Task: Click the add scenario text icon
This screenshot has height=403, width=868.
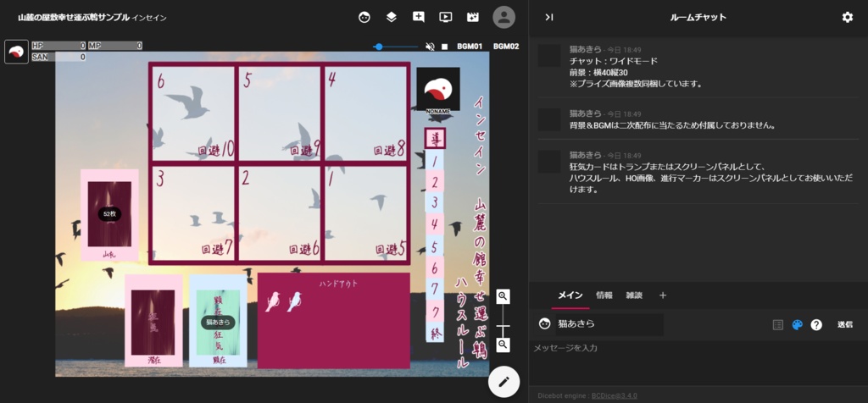Action: (419, 17)
